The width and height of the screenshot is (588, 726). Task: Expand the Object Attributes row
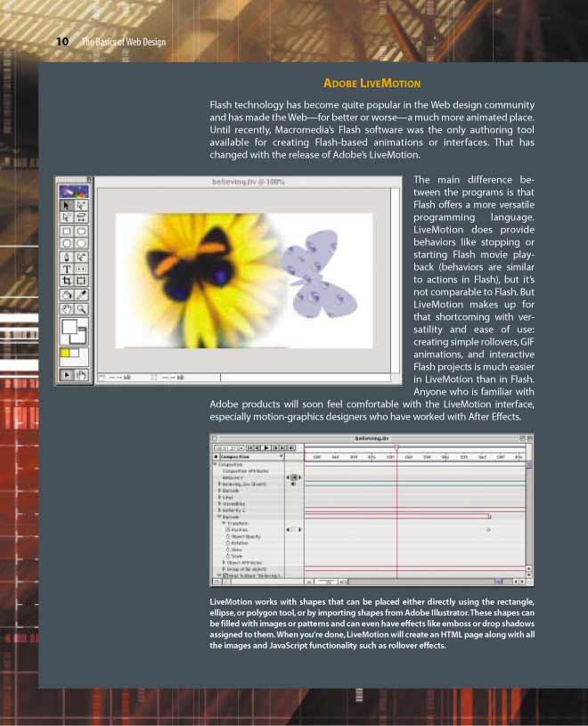tap(224, 562)
